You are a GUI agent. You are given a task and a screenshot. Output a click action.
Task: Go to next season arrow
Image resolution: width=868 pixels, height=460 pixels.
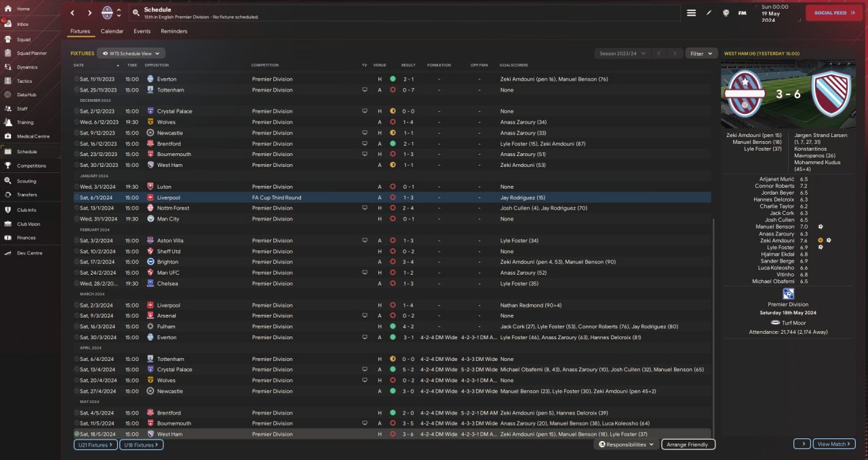pos(675,53)
